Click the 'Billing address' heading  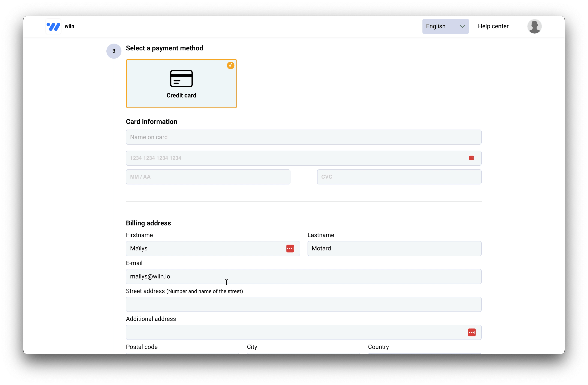pyautogui.click(x=148, y=223)
